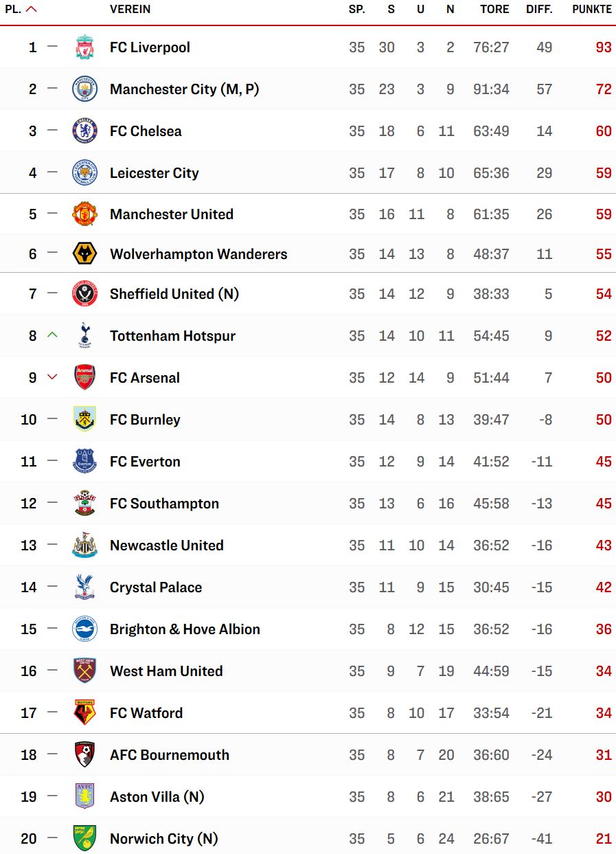Sort by the DIFF. column header
This screenshot has width=616, height=854.
point(539,10)
